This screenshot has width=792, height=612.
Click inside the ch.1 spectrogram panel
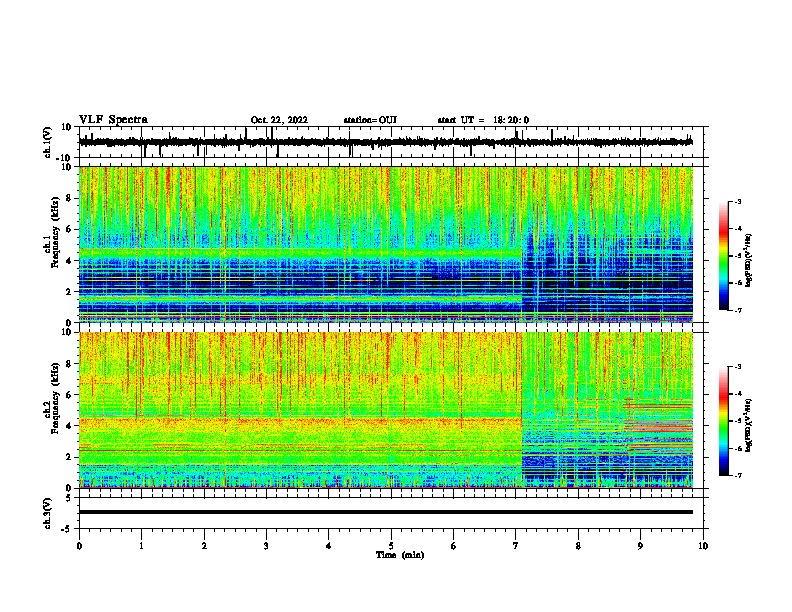pos(386,244)
